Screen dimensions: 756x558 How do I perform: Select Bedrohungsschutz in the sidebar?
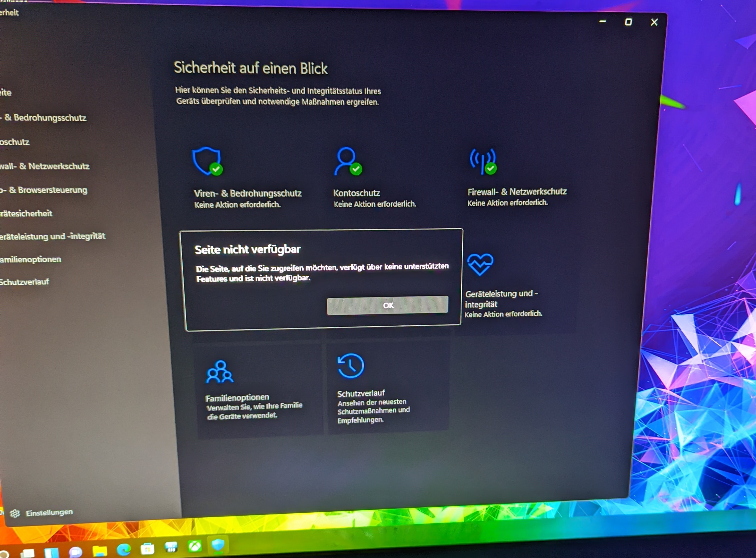tap(45, 117)
